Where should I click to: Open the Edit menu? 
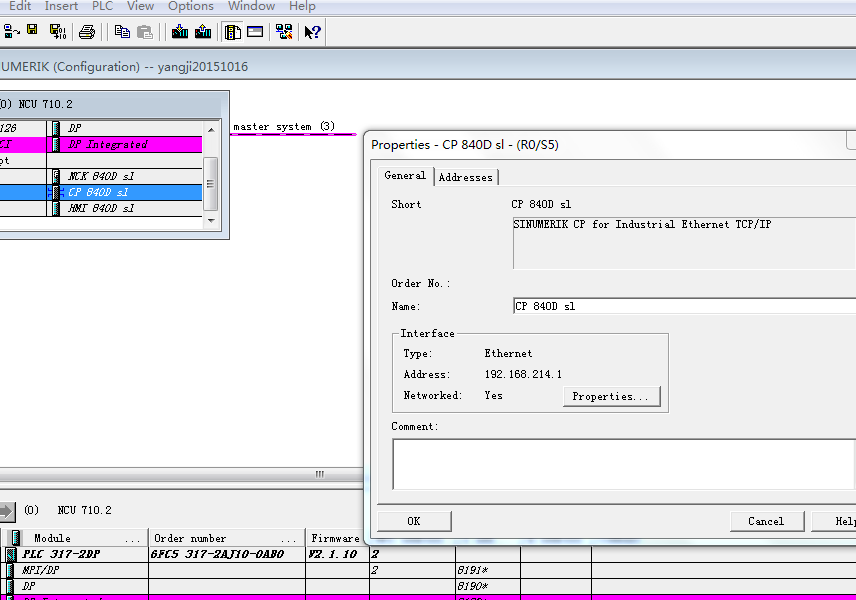(x=20, y=6)
